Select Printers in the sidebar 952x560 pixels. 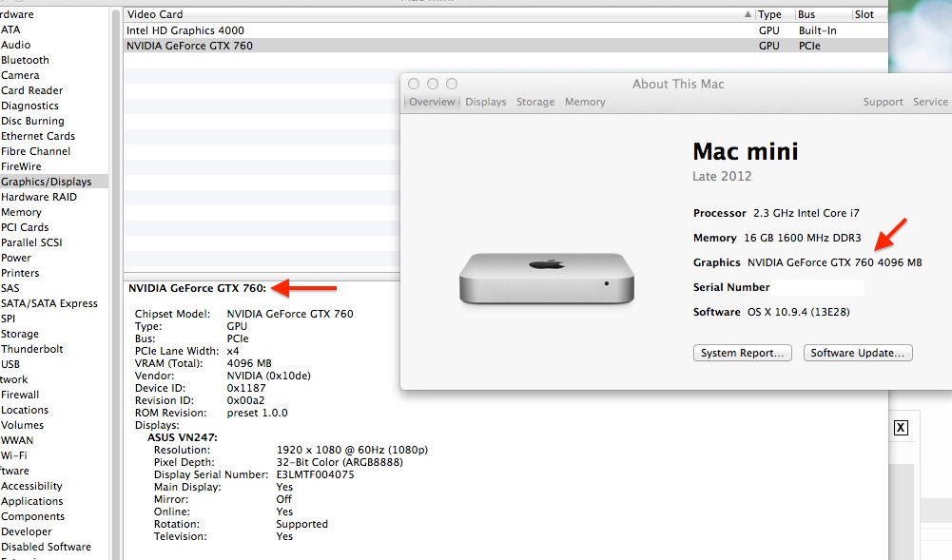pyautogui.click(x=20, y=273)
